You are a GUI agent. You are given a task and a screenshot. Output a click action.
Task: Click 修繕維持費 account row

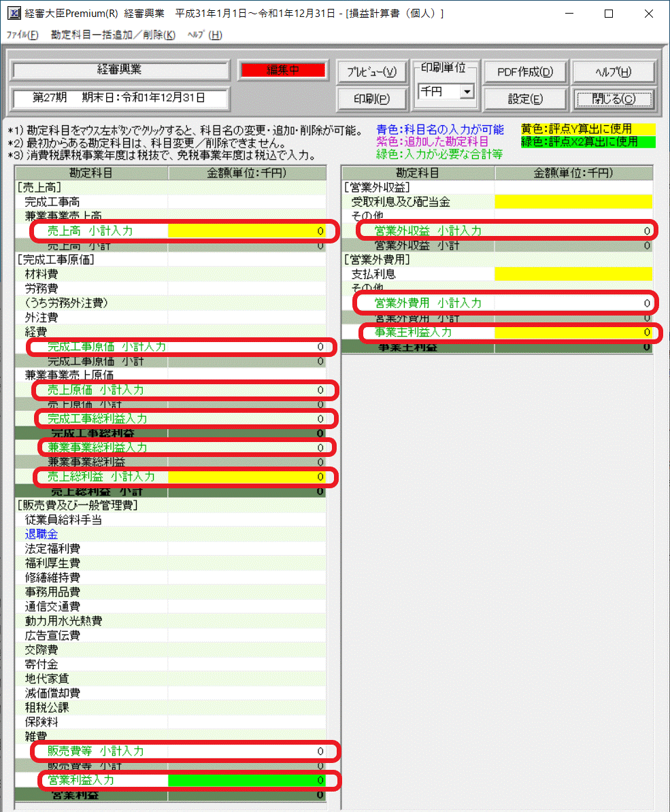(170, 578)
